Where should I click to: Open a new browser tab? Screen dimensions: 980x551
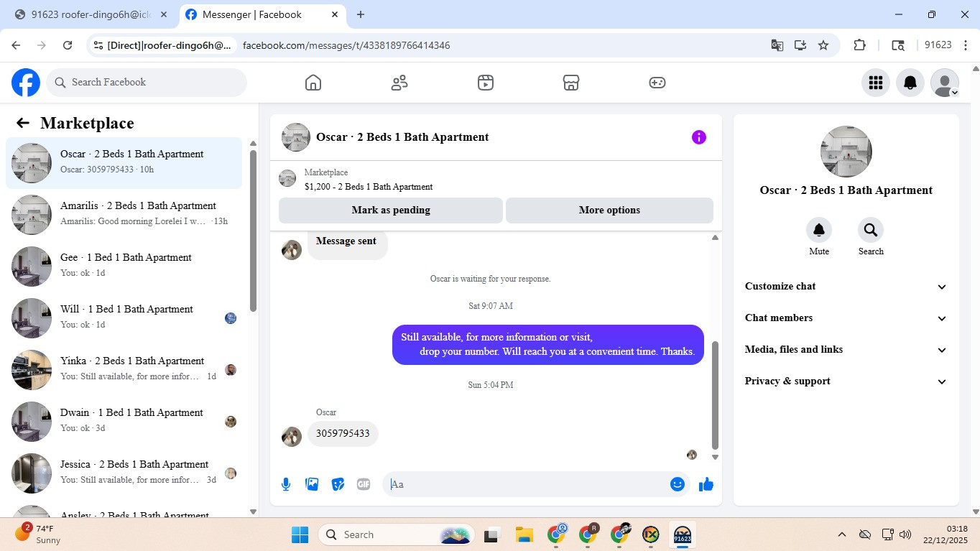click(361, 14)
